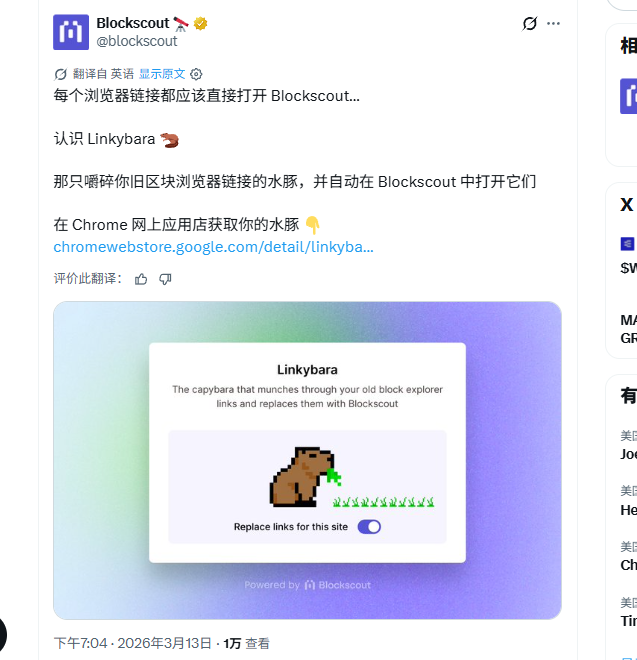The width and height of the screenshot is (637, 660).
Task: Click the 评价此翻译 label
Action: 88,279
